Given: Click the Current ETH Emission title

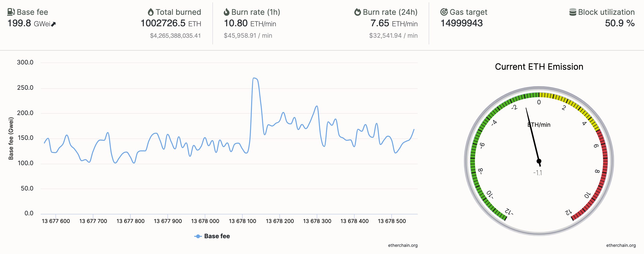Looking at the screenshot, I should 539,67.
